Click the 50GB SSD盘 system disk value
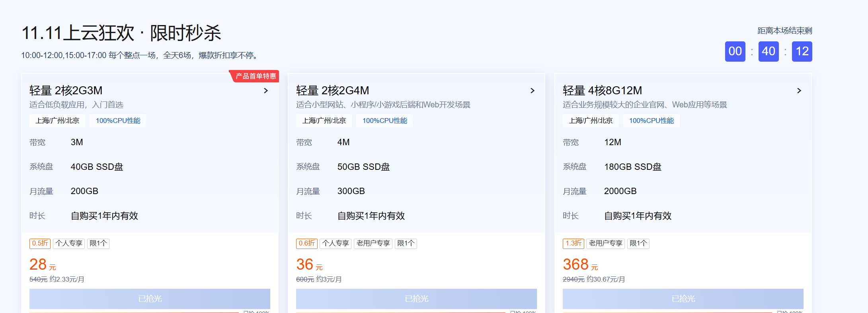 click(363, 167)
